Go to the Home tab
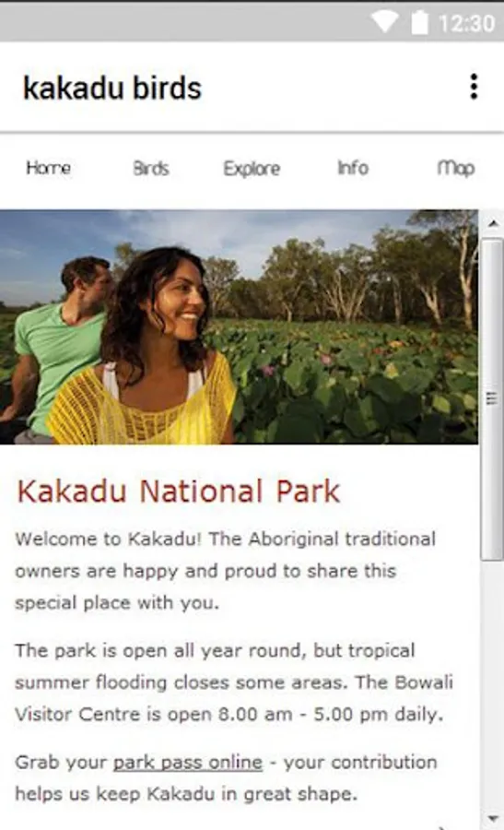 pyautogui.click(x=49, y=168)
